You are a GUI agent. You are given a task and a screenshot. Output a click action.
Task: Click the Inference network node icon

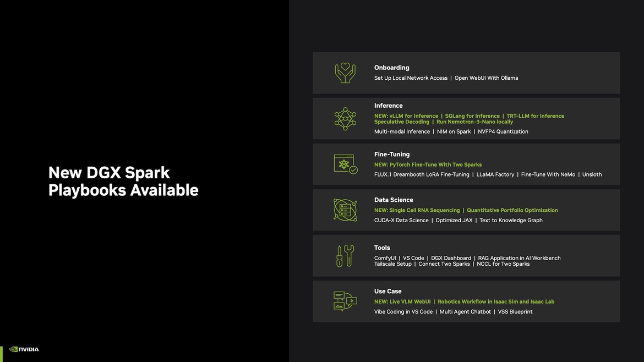[x=345, y=118]
